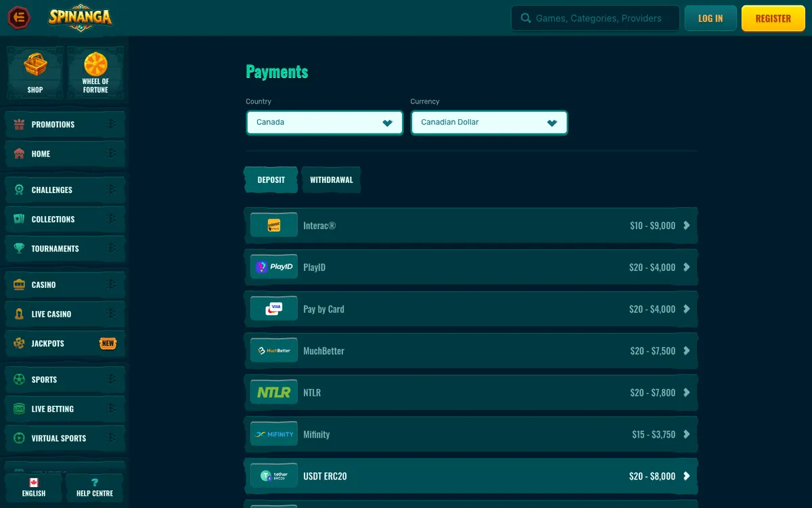Focus the Games, Categories, Providers search field

point(595,18)
